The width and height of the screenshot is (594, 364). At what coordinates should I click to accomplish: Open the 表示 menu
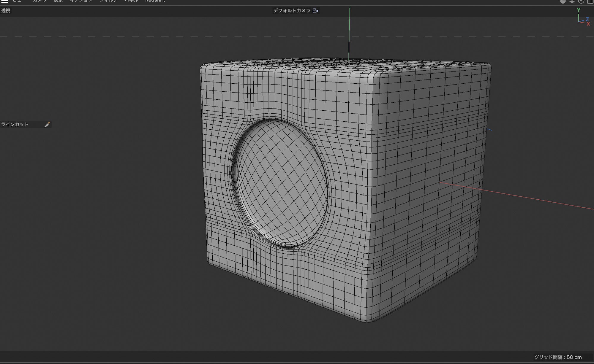58,1
